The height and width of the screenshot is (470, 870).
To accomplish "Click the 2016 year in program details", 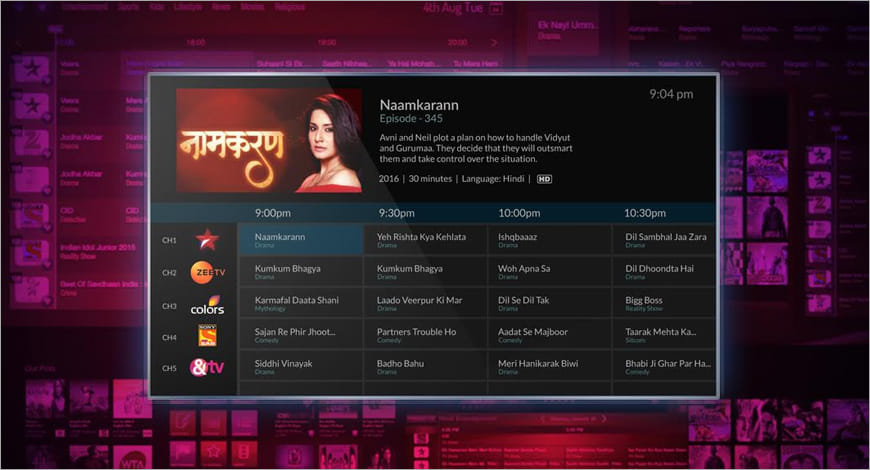I will (x=388, y=179).
